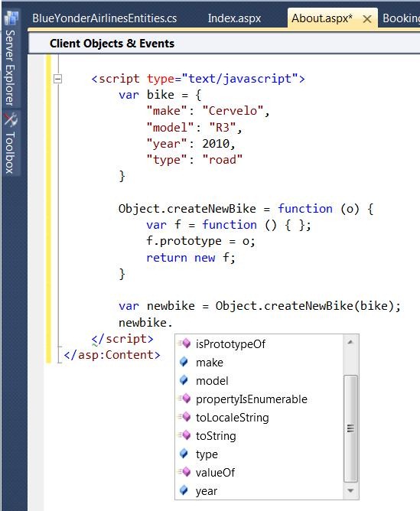Click the Server Explorer icon
Screen dimensions: 420x511
click(11, 18)
